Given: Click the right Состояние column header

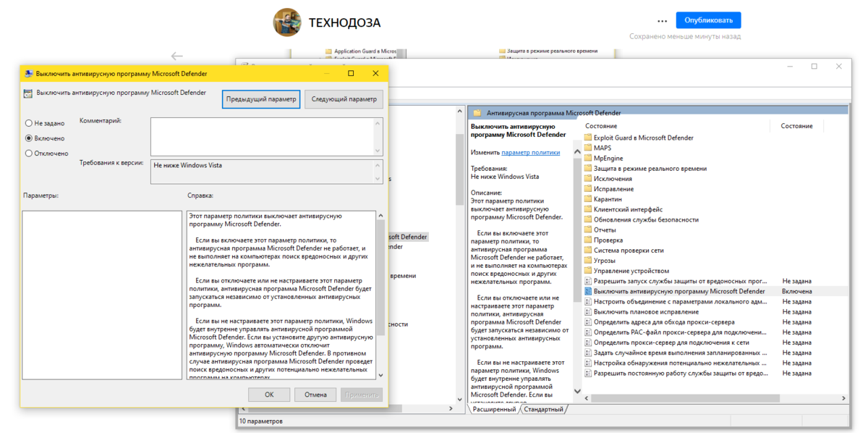Looking at the screenshot, I should point(796,126).
